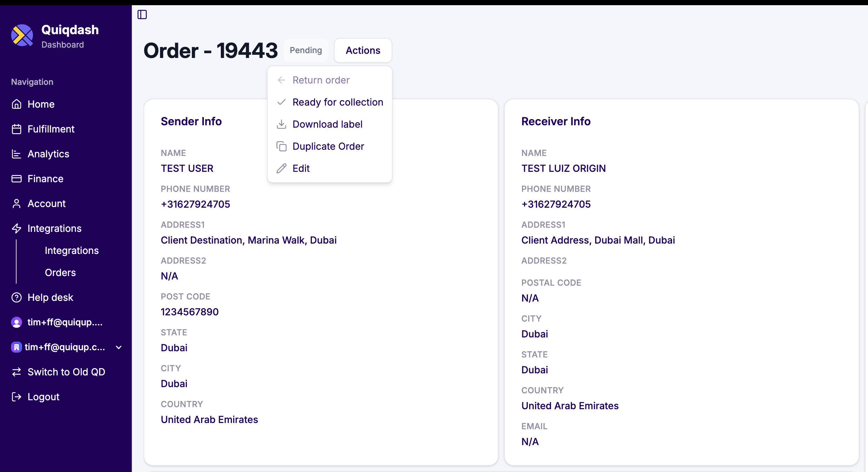The width and height of the screenshot is (868, 472).
Task: Click the Integrations lightning bolt icon
Action: pos(17,228)
